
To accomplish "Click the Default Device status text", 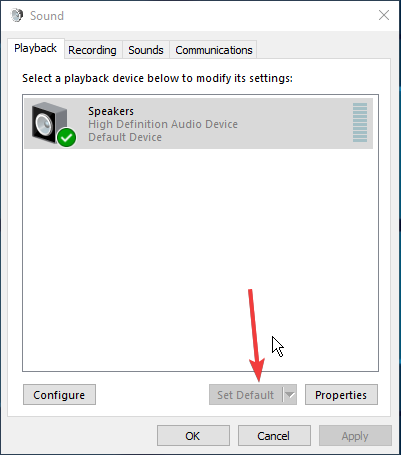I will coord(125,137).
